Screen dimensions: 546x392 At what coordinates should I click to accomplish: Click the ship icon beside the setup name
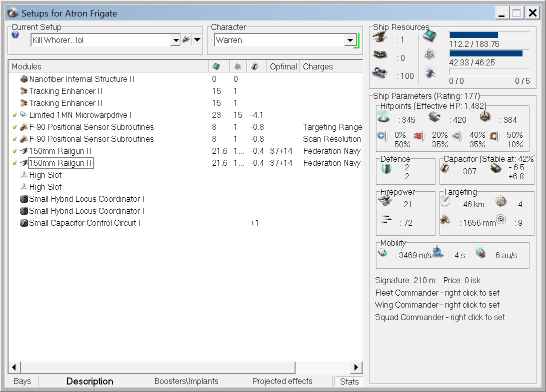tap(186, 40)
